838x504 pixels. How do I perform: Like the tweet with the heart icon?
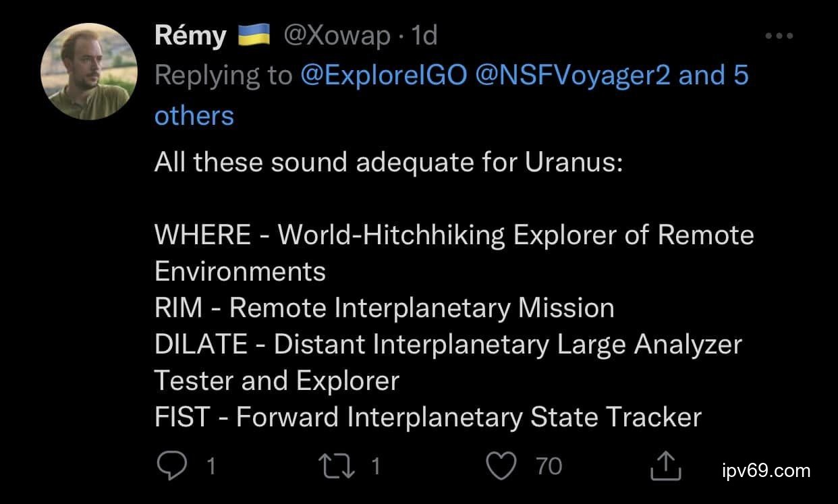(501, 466)
